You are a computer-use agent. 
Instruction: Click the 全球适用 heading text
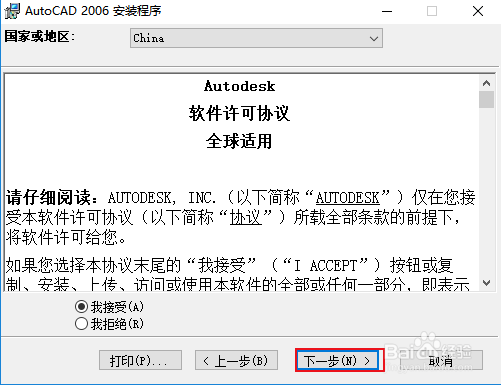pyautogui.click(x=239, y=141)
